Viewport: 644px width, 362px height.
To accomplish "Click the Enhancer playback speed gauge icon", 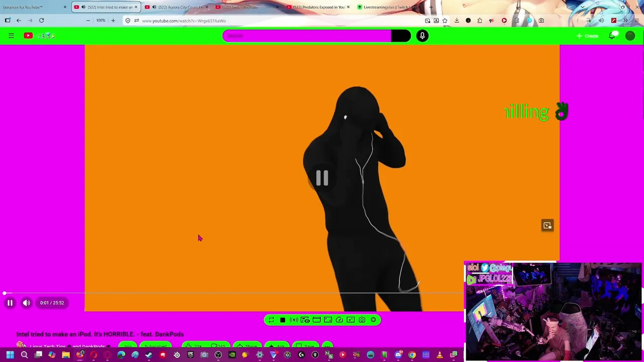I will point(339,320).
